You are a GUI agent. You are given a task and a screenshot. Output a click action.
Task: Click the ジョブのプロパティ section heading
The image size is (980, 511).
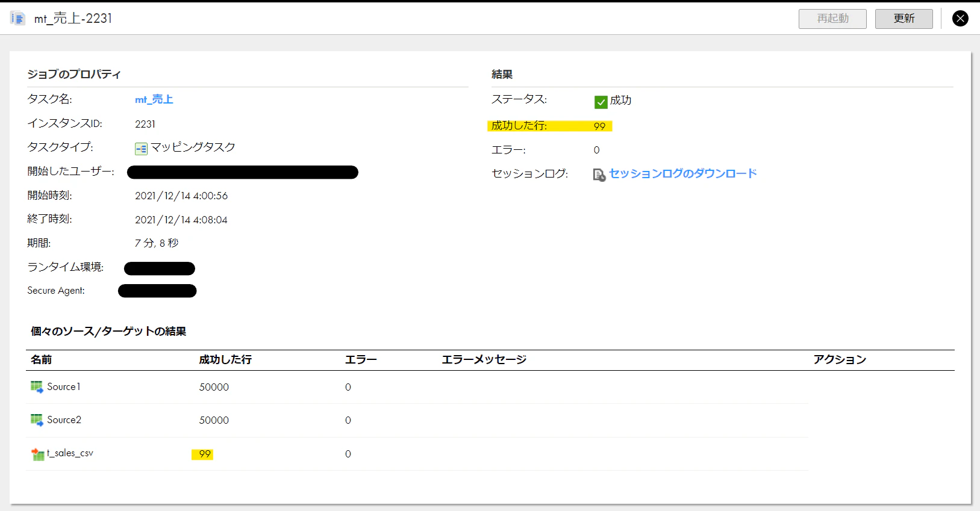(x=74, y=74)
